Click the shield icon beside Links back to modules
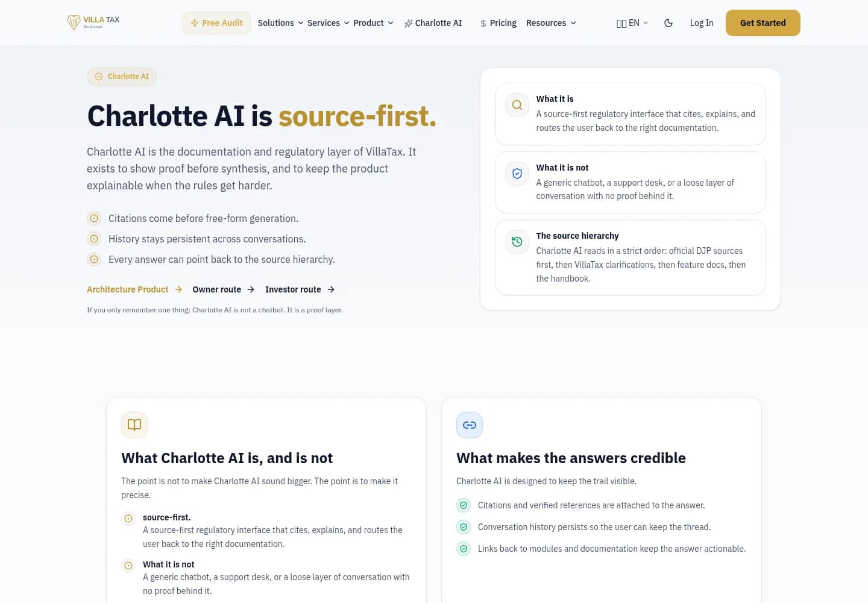Image resolution: width=868 pixels, height=603 pixels. pyautogui.click(x=464, y=549)
